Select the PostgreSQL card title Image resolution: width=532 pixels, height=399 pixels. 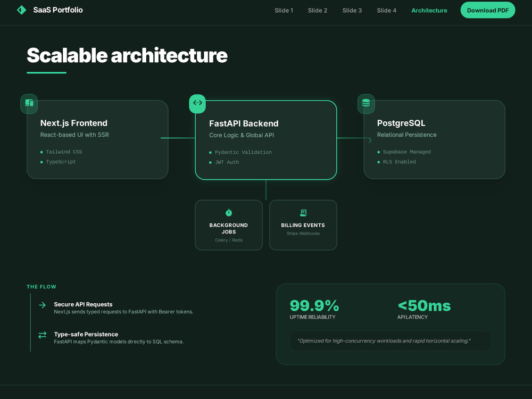pos(401,123)
